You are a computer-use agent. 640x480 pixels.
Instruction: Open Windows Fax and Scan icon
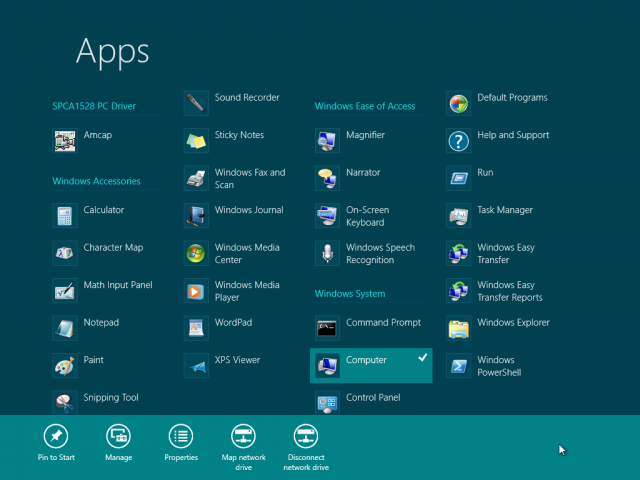(x=196, y=178)
